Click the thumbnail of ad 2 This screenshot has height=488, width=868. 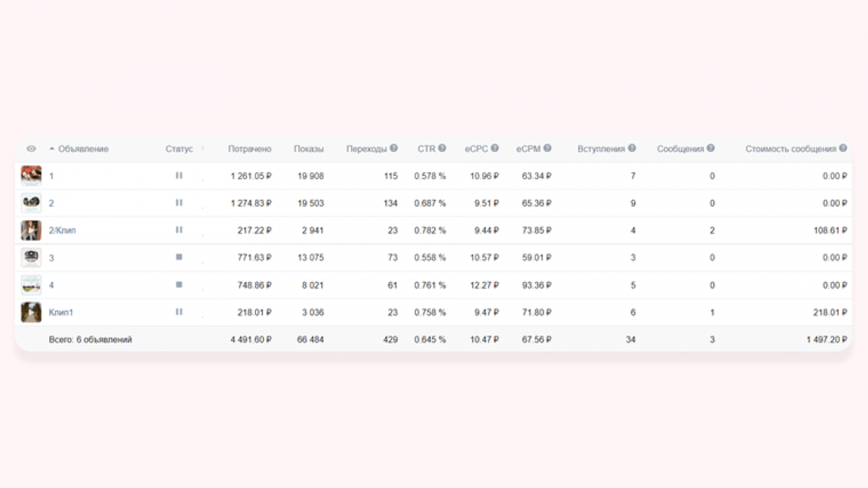click(x=31, y=203)
